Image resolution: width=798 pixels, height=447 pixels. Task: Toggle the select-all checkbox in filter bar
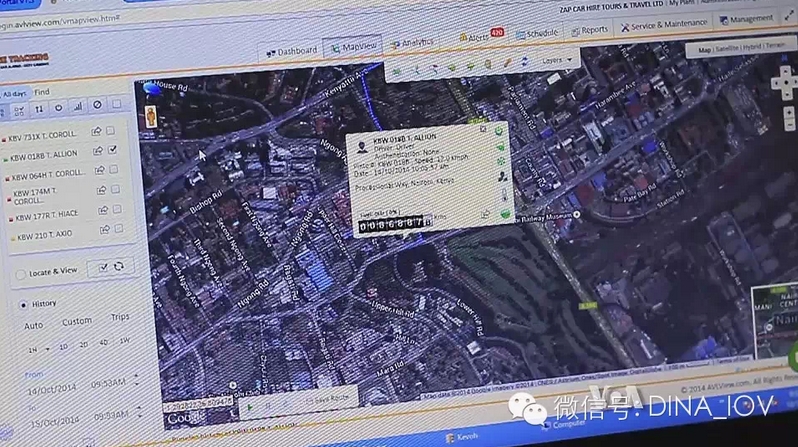tap(117, 104)
